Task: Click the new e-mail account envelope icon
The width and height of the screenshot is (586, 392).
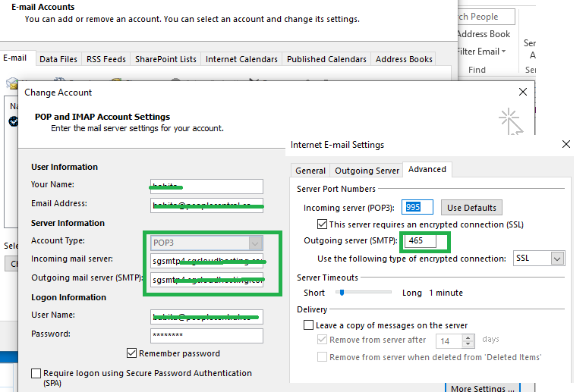Action: 12,83
